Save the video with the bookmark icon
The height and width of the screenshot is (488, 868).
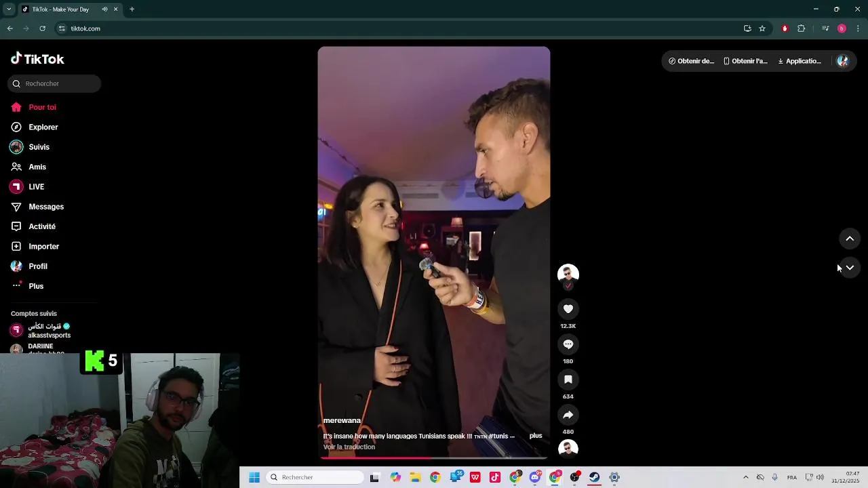point(568,380)
